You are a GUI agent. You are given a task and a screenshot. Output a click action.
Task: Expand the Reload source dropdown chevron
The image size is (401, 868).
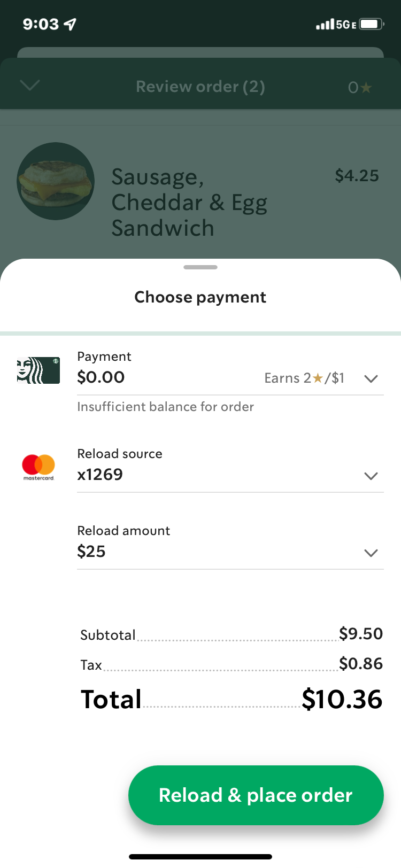point(371,476)
